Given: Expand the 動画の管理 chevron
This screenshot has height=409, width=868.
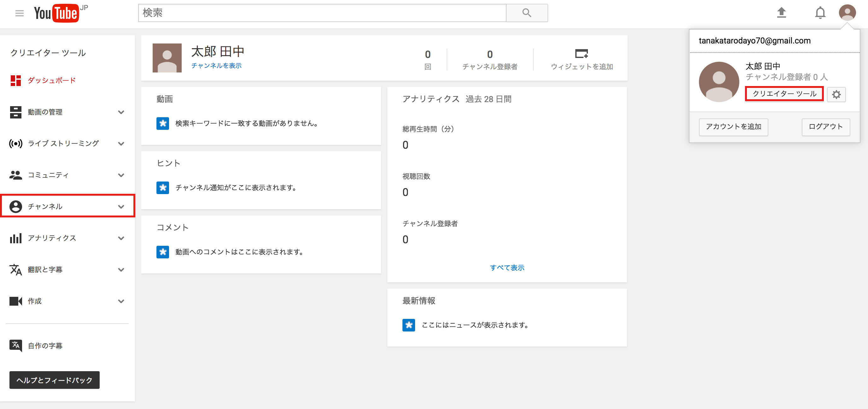Looking at the screenshot, I should point(121,112).
